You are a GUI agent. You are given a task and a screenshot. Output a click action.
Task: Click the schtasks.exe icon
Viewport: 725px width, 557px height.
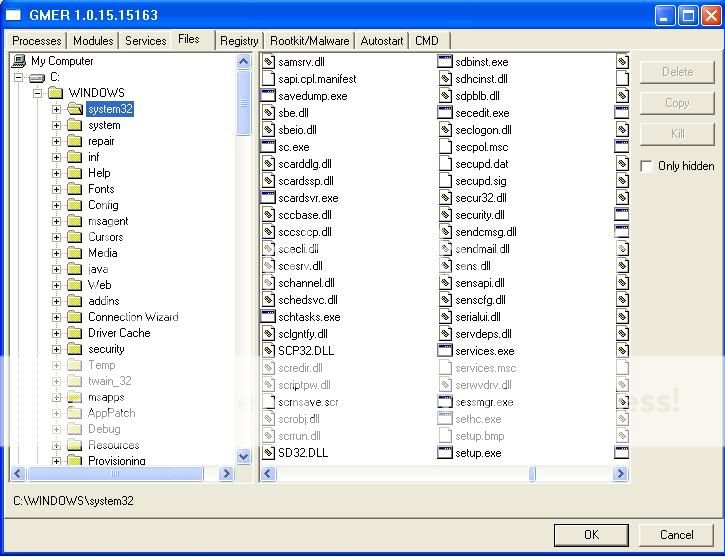click(268, 317)
